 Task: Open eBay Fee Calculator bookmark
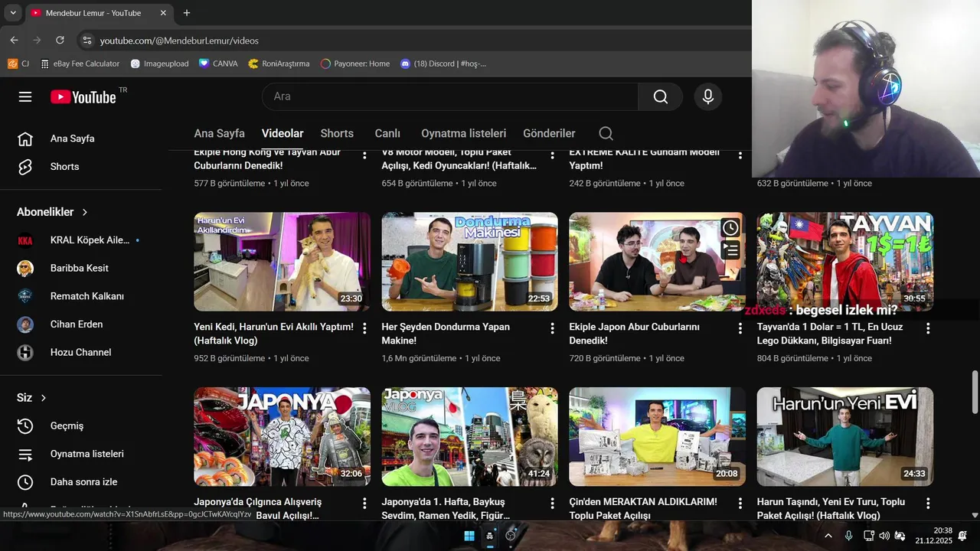pyautogui.click(x=80, y=64)
